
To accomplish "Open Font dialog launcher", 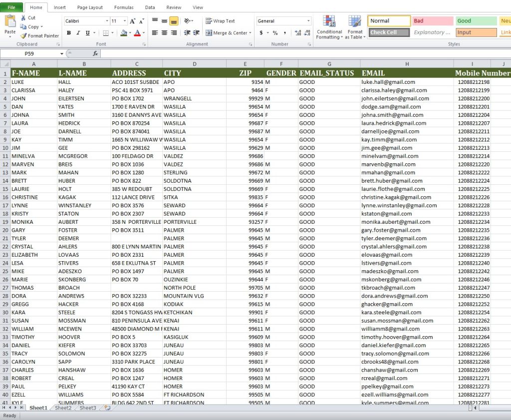I will click(144, 44).
